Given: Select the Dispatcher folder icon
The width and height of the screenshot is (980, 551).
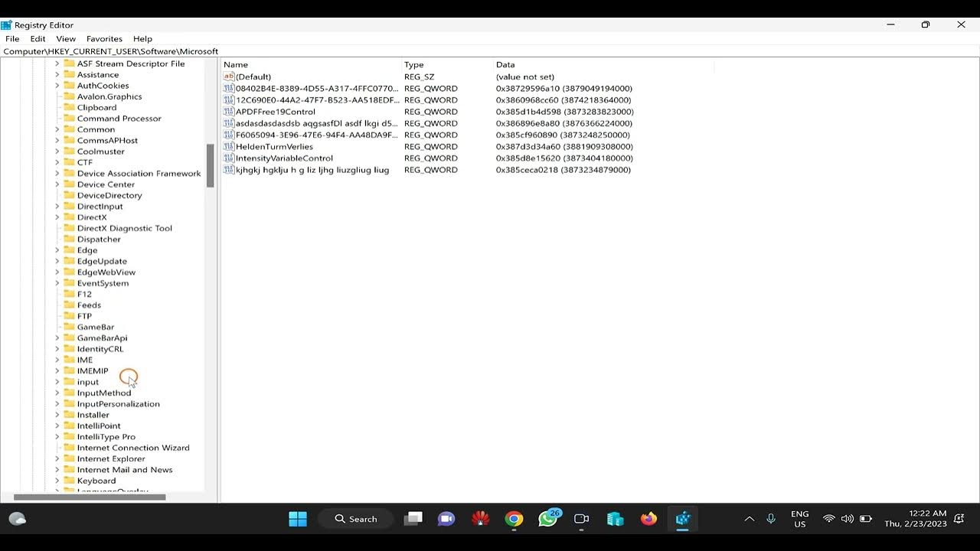Looking at the screenshot, I should click(x=69, y=239).
